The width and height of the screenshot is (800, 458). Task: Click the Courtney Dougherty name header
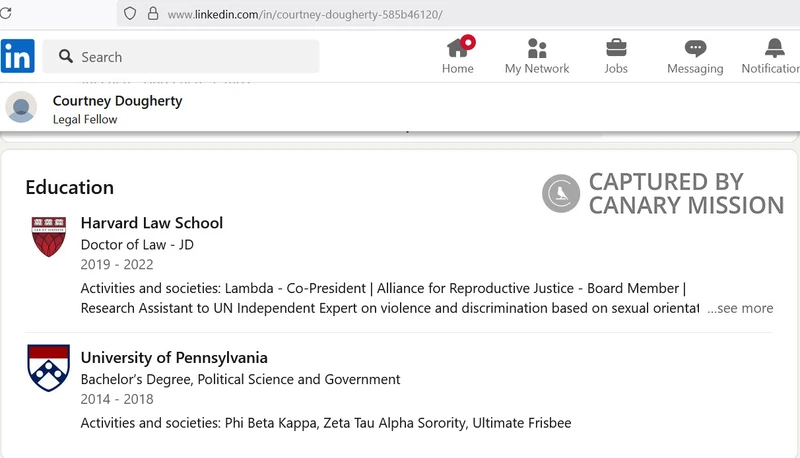point(117,101)
